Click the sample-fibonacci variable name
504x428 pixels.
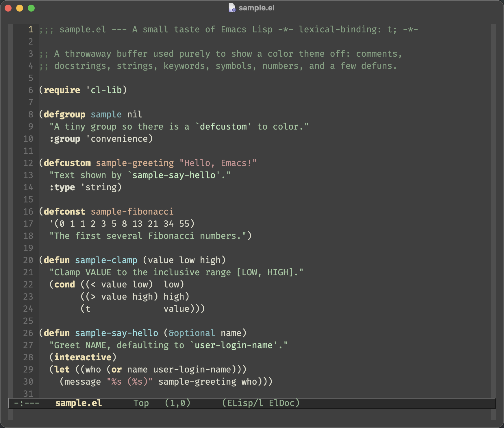(x=132, y=212)
